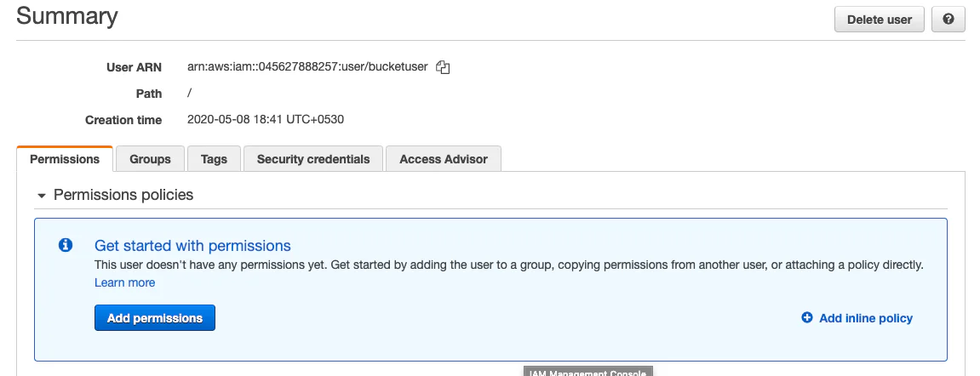Click the IAM Management Console tooltip
The image size is (980, 376).
588,372
